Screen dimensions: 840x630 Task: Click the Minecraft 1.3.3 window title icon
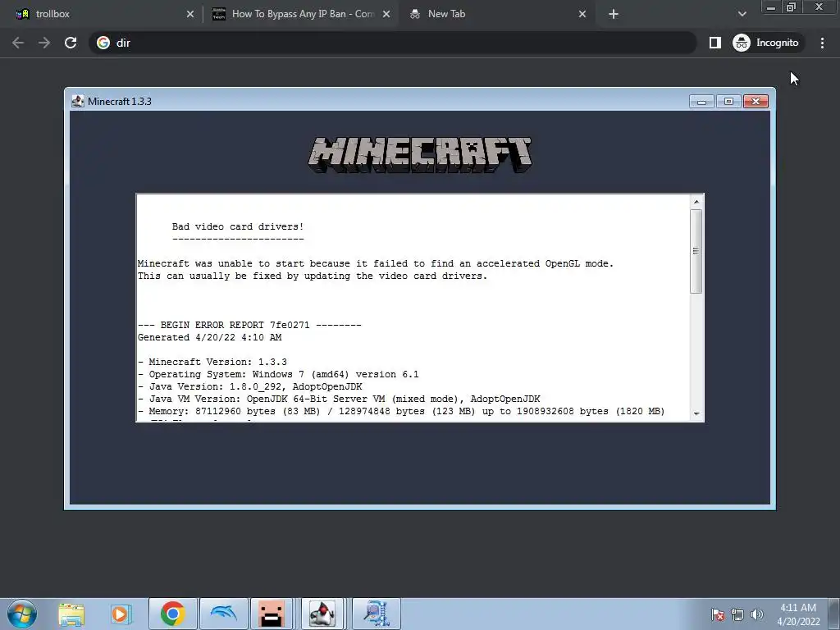(x=78, y=101)
